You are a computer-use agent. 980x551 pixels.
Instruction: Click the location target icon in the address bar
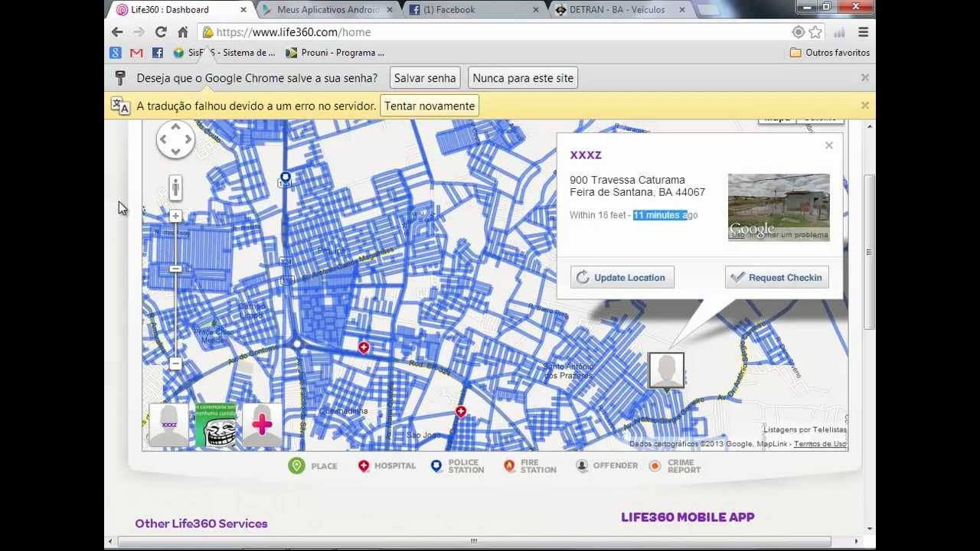[x=799, y=32]
